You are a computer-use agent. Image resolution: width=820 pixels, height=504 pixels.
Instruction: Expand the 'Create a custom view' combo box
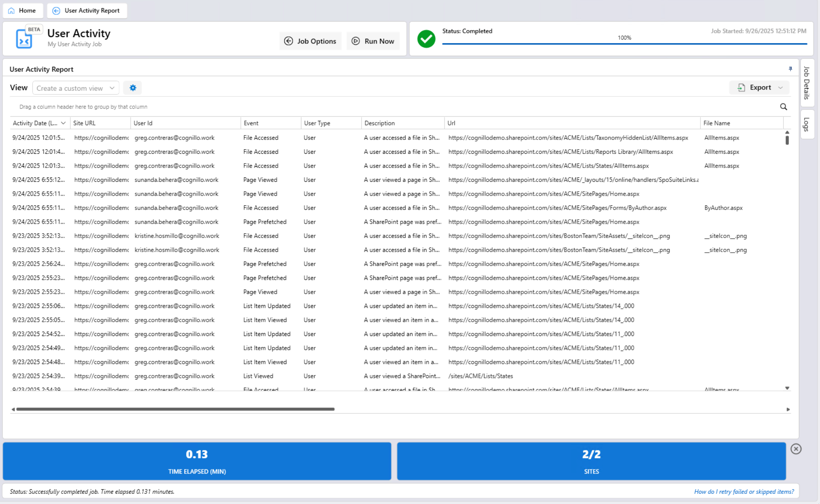point(76,88)
